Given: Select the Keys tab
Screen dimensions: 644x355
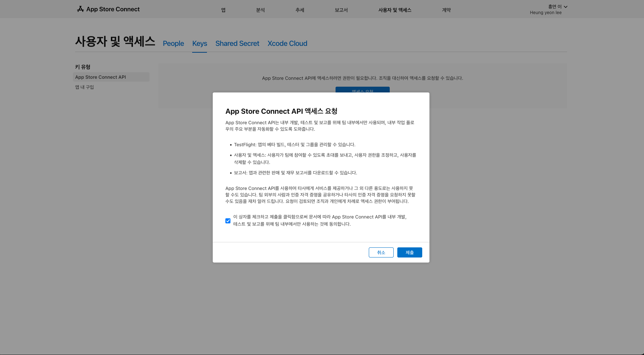Looking at the screenshot, I should (200, 43).
